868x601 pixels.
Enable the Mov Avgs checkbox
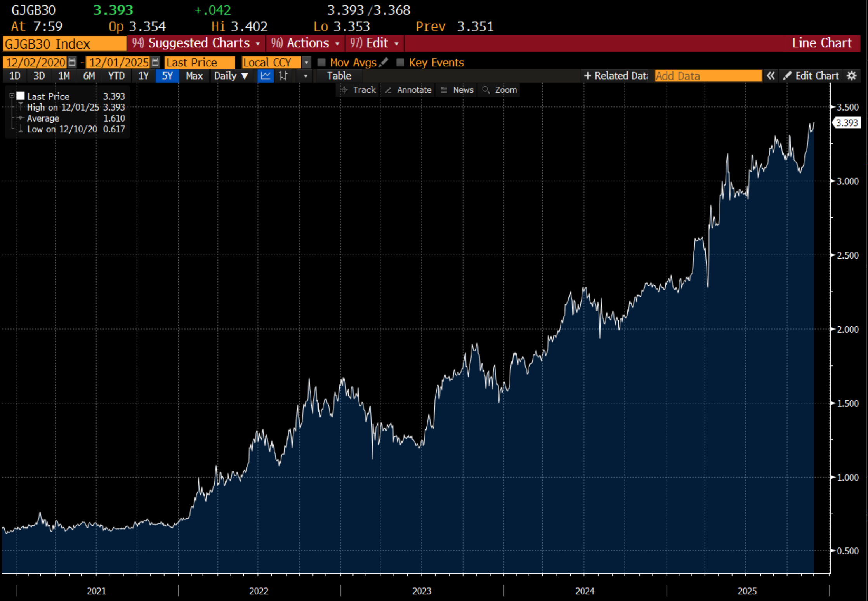coord(321,62)
